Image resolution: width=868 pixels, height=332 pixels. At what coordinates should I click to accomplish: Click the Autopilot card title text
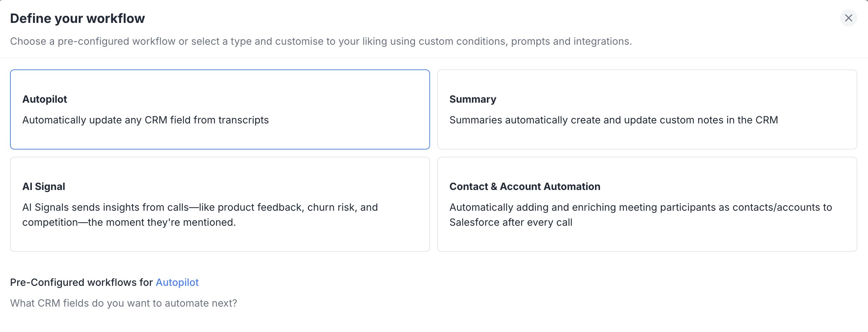point(45,99)
